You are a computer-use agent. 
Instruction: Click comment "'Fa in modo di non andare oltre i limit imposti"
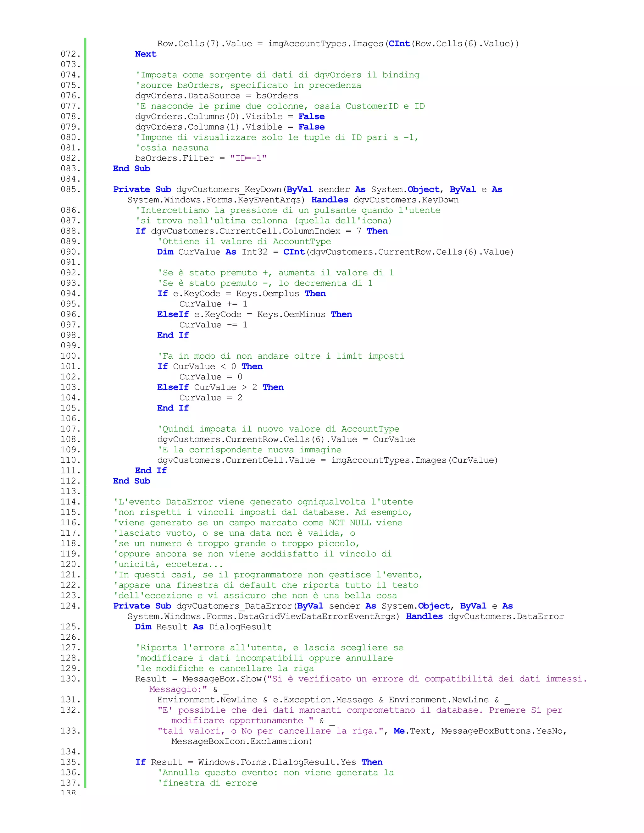pyautogui.click(x=281, y=356)
